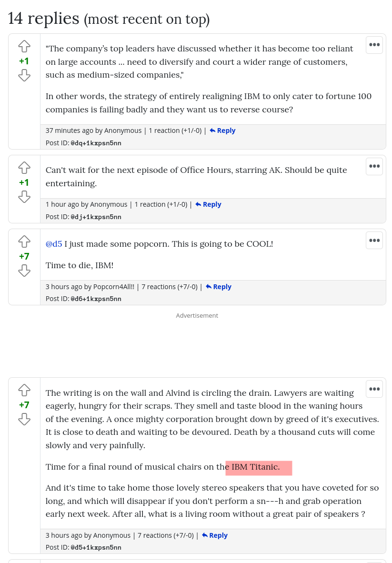
Task: Open more options menu on popcorn reply
Action: pos(374,240)
